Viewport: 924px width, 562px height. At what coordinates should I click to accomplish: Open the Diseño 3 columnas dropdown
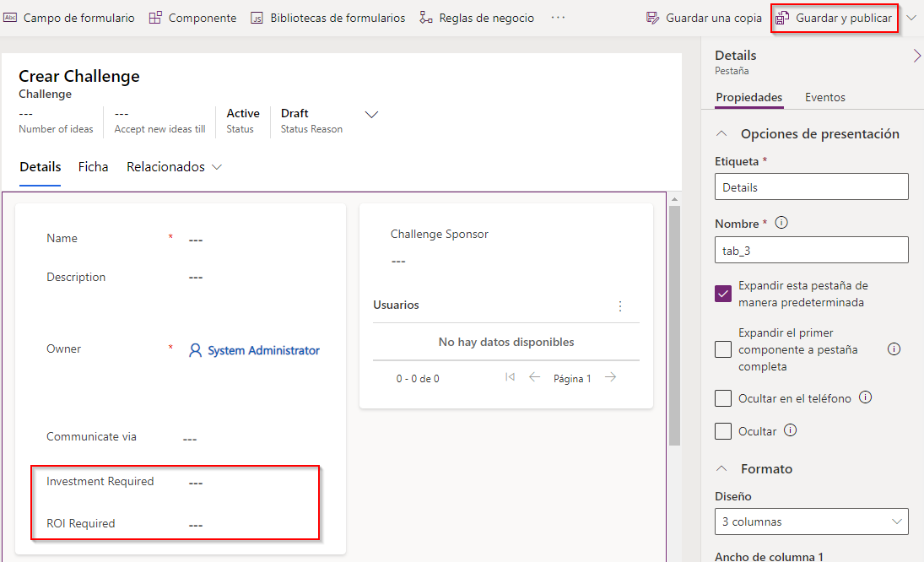[811, 521]
